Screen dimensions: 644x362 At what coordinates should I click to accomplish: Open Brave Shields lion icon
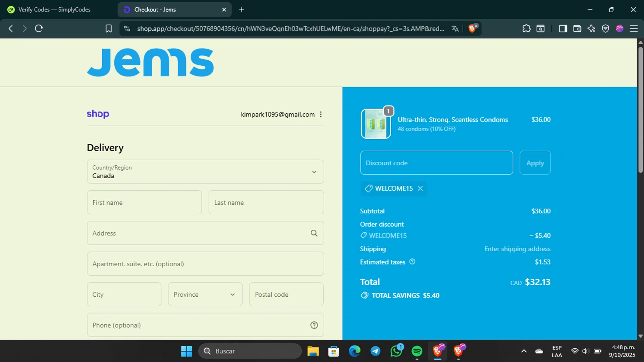coord(473,28)
